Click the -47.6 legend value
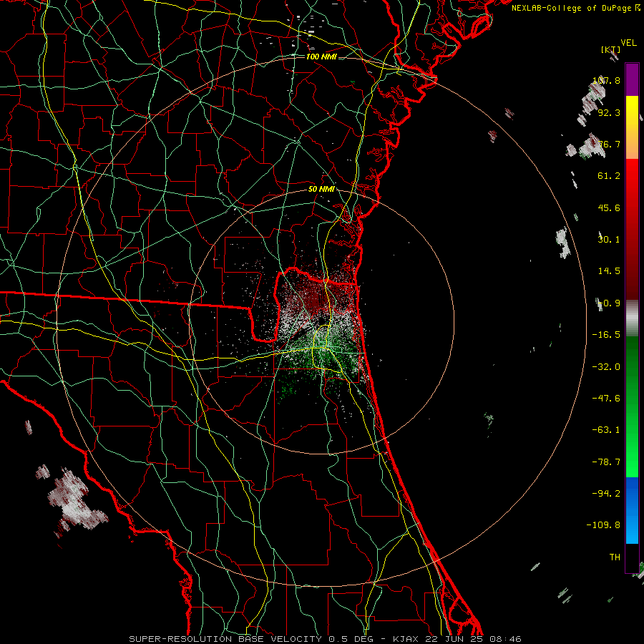The image size is (644, 644). click(x=606, y=399)
